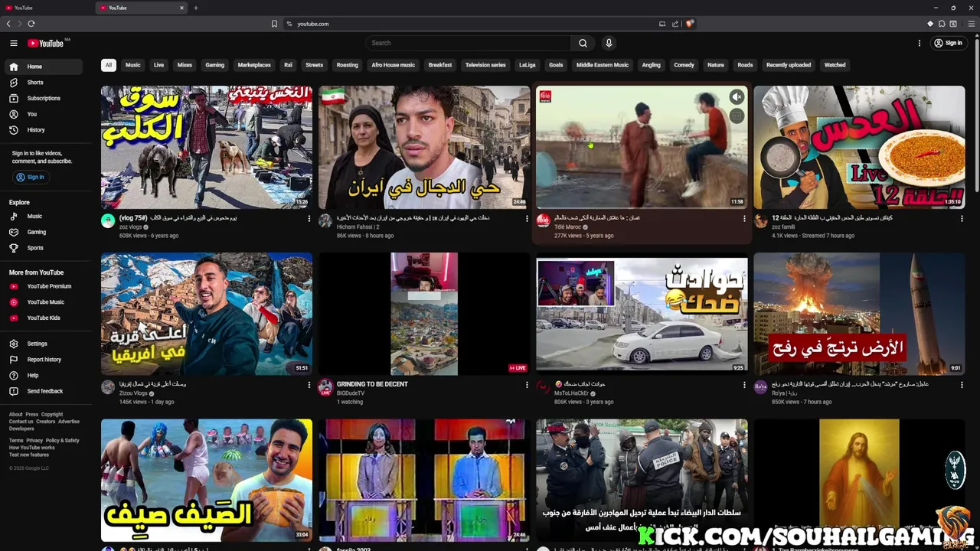The image size is (980, 551).
Task: Open Send feedback in sidebar
Action: coord(43,391)
